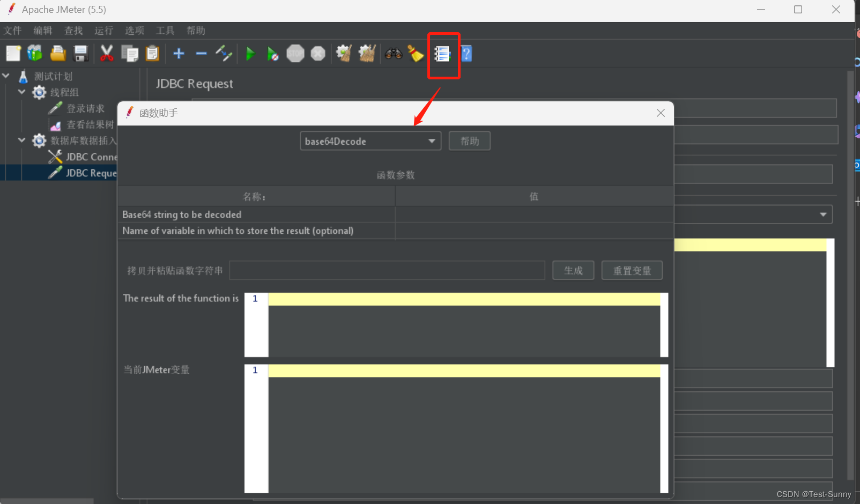
Task: Open the 运行 menu
Action: [104, 31]
